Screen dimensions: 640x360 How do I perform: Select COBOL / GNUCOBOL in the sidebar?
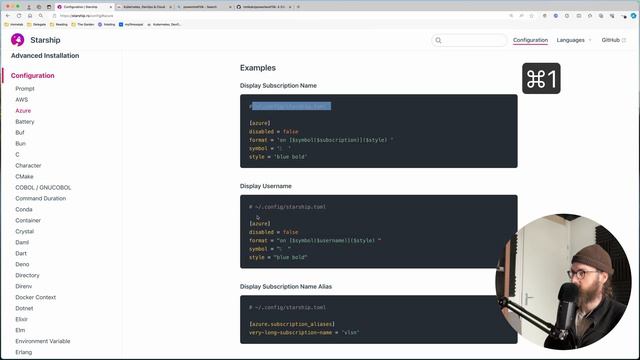43,187
